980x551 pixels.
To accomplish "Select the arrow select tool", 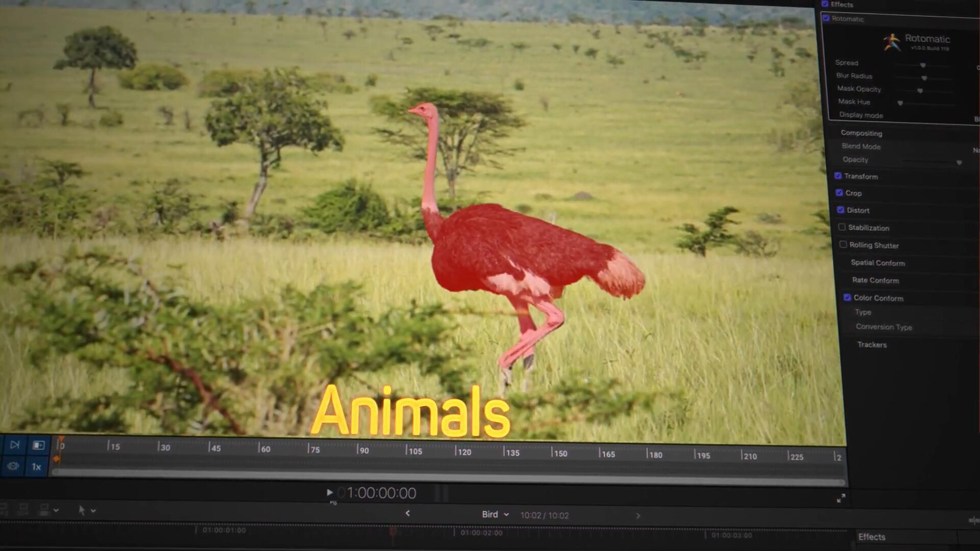I will (x=82, y=510).
